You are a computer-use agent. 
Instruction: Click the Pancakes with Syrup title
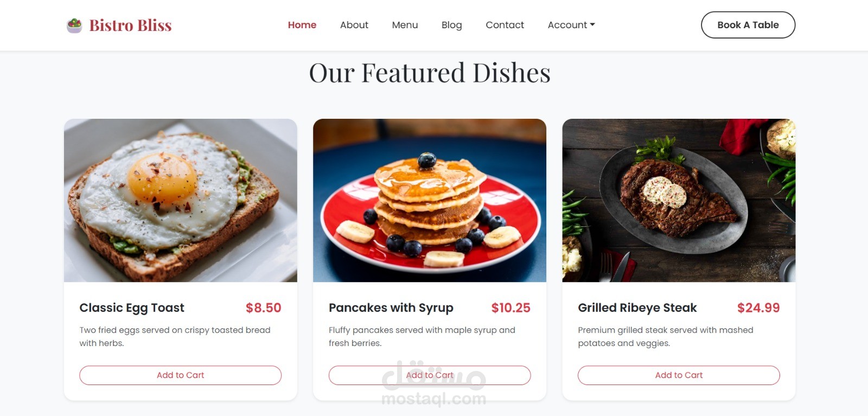tap(391, 308)
